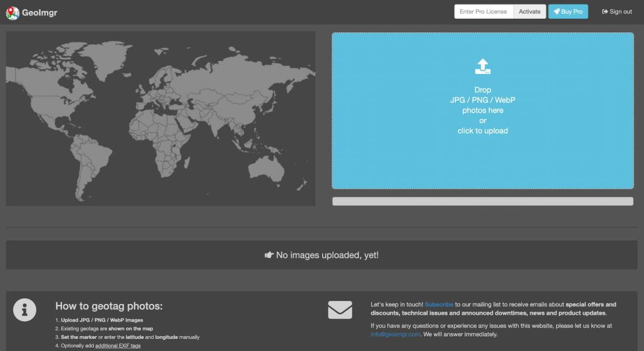Click the upload progress bar
The height and width of the screenshot is (351, 644).
(482, 201)
